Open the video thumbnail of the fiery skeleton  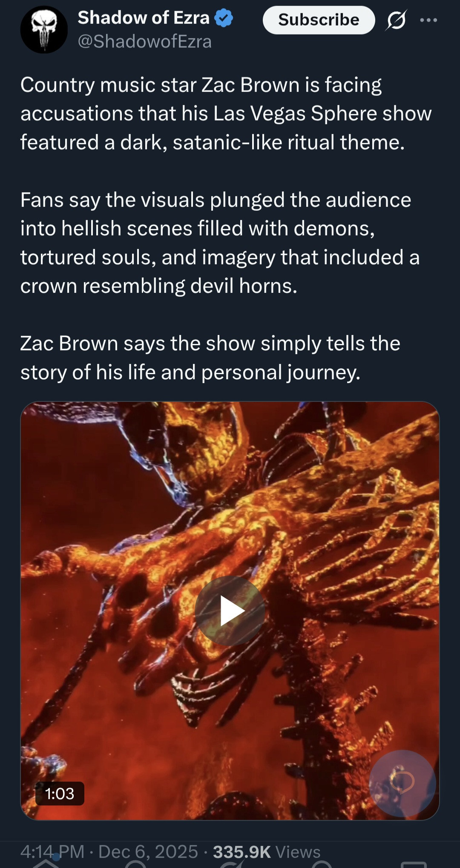pyautogui.click(x=230, y=611)
